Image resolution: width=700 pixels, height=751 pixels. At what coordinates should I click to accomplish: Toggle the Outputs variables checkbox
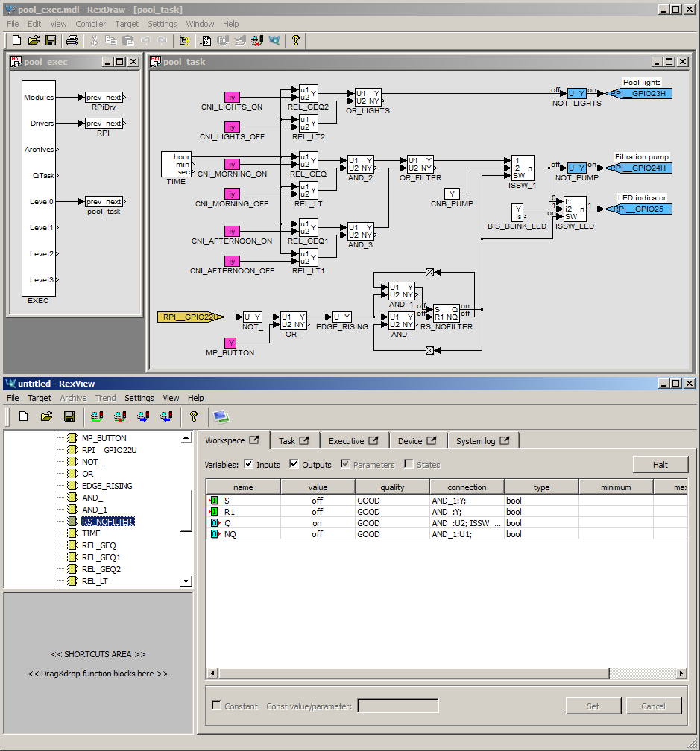tap(294, 463)
